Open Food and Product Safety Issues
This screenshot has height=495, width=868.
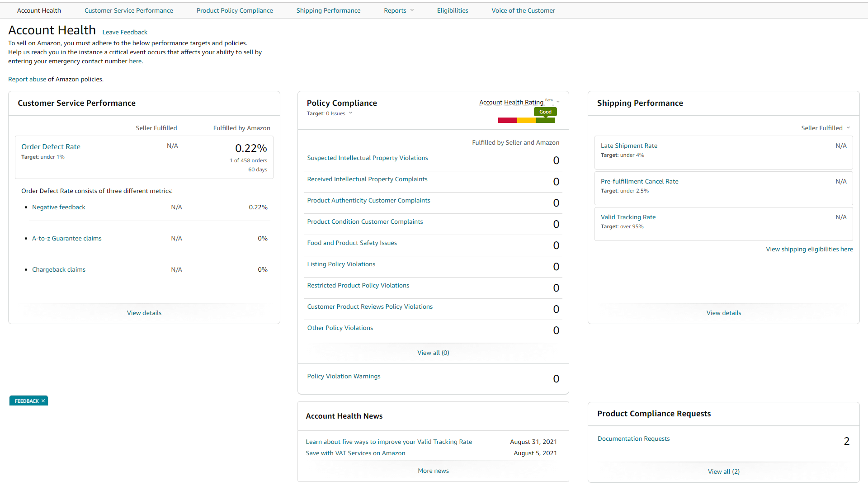pos(352,243)
